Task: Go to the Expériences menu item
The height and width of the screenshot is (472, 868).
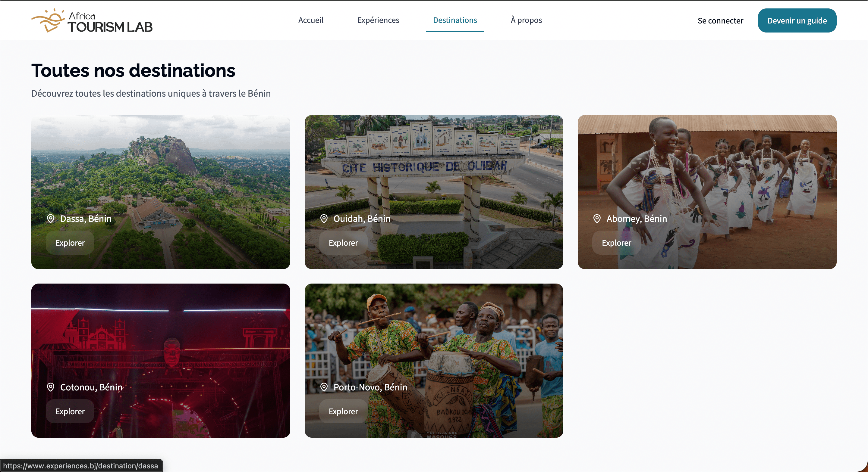Action: [378, 20]
